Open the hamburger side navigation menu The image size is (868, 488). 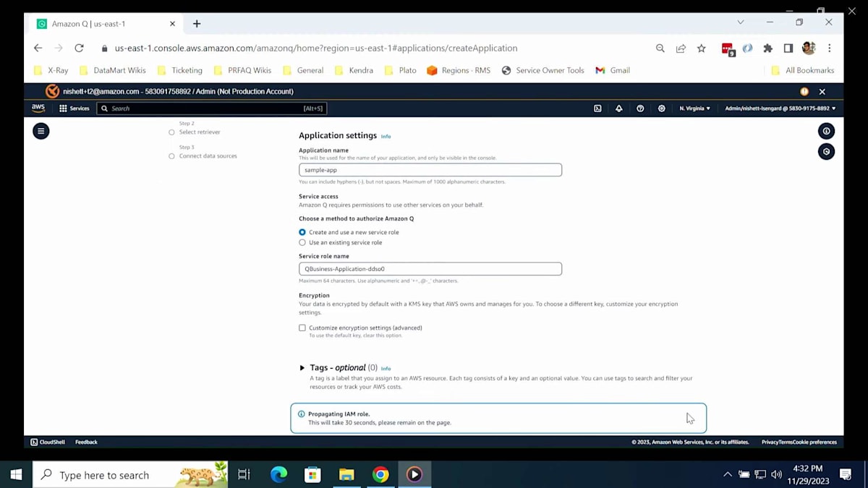41,131
